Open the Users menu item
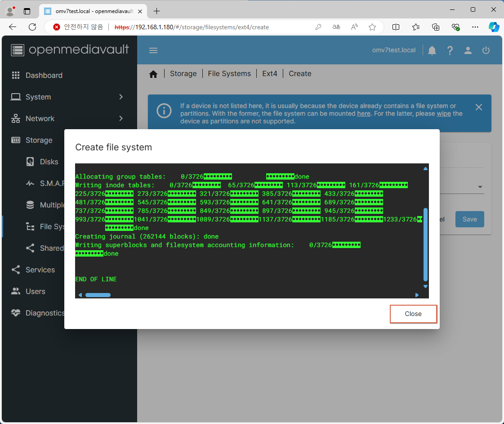 (36, 291)
